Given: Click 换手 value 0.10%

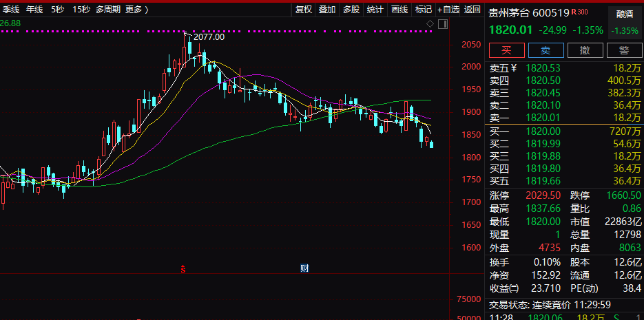Looking at the screenshot, I should point(547,262).
